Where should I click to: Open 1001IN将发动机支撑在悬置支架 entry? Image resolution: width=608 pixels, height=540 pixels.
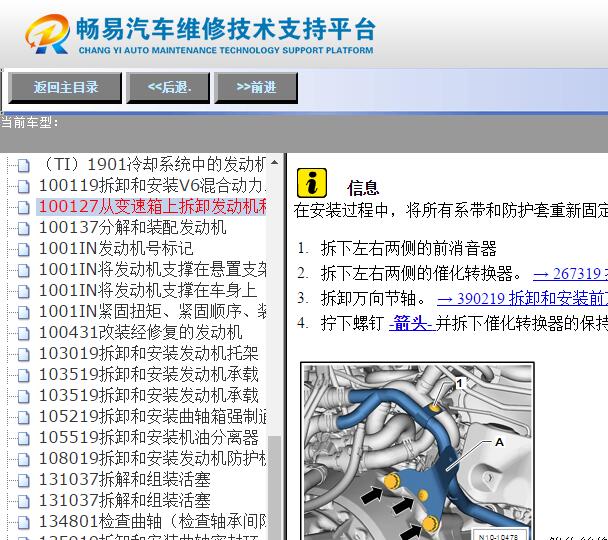(153, 269)
